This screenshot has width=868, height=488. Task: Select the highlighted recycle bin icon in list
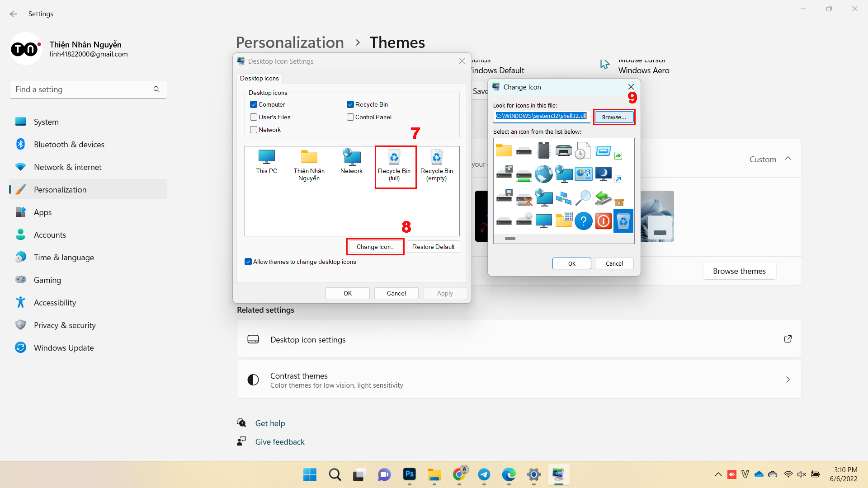pyautogui.click(x=623, y=221)
